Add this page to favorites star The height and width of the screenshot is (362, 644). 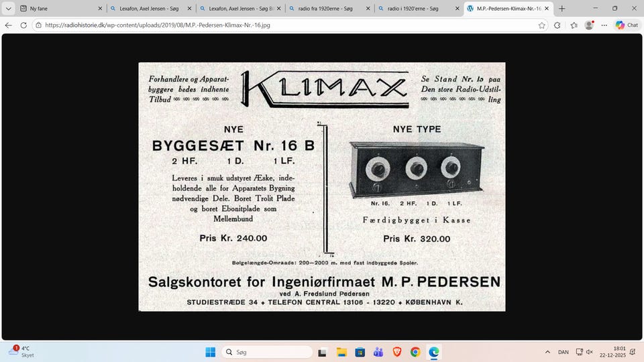pos(542,25)
